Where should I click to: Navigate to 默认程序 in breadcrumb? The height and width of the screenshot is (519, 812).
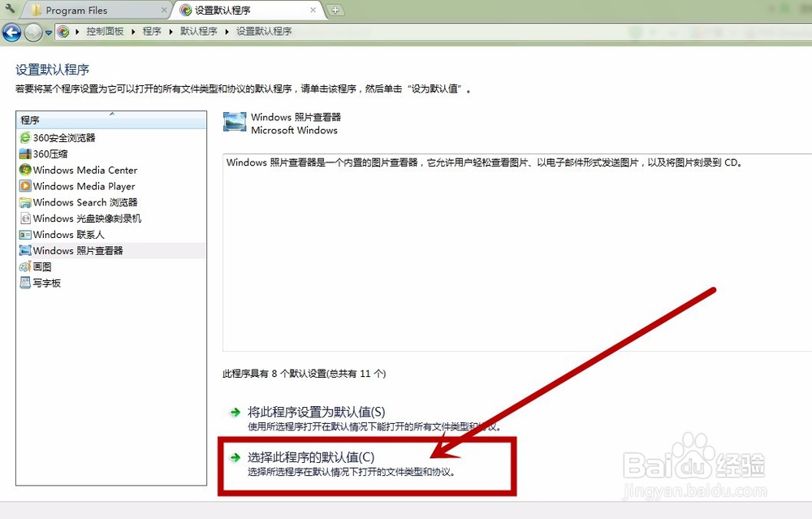pyautogui.click(x=198, y=32)
